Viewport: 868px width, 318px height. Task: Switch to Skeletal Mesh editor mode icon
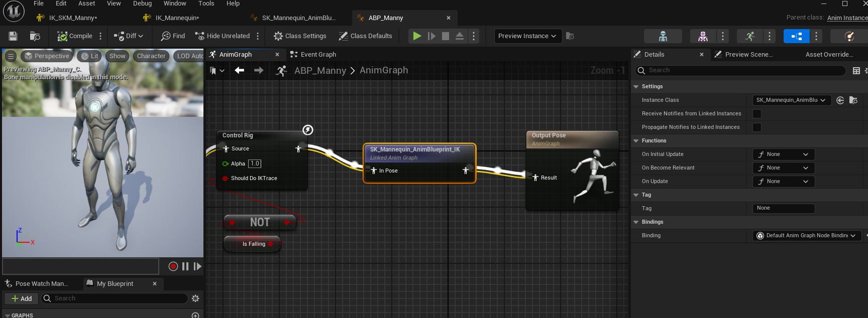pyautogui.click(x=703, y=36)
